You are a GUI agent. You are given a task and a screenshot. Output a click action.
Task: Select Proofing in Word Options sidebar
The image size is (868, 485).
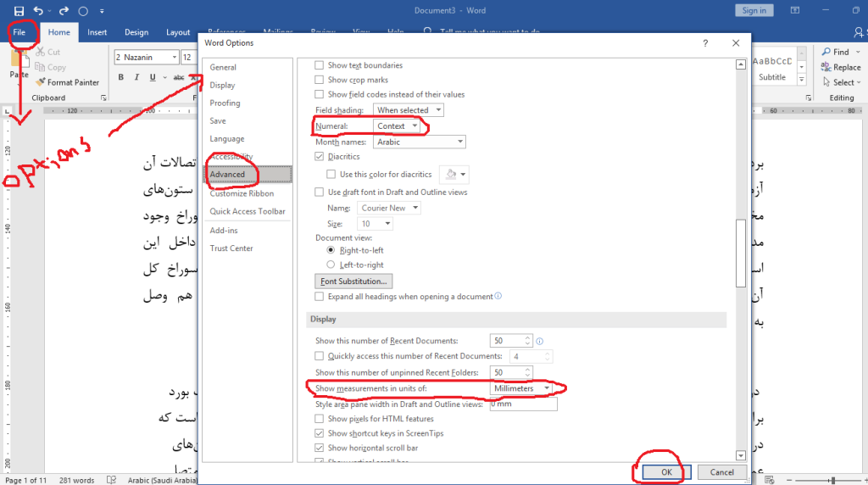coord(225,103)
